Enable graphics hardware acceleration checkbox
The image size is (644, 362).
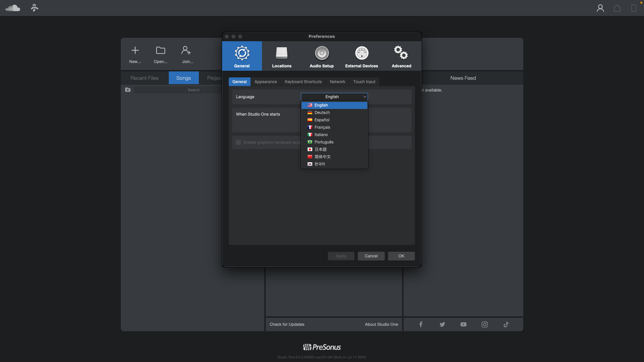[x=238, y=142]
